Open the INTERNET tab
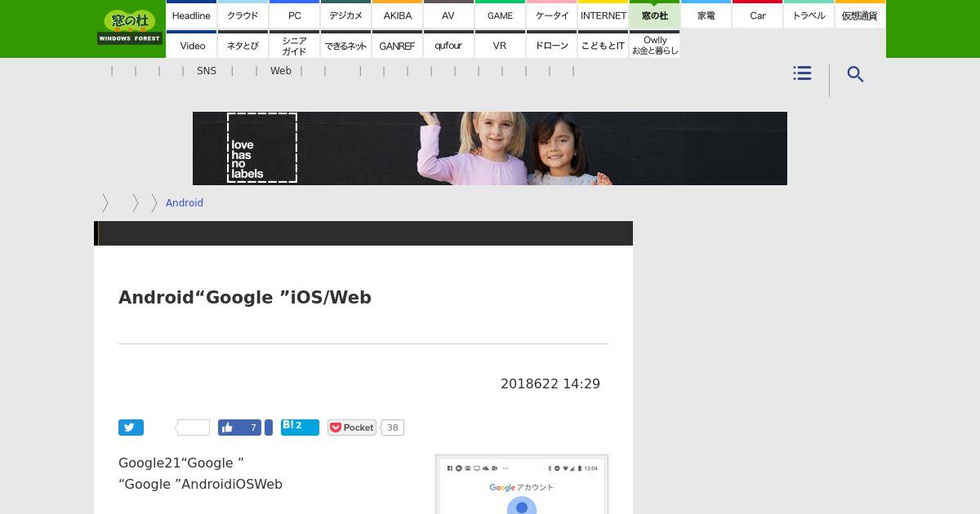 tap(603, 15)
